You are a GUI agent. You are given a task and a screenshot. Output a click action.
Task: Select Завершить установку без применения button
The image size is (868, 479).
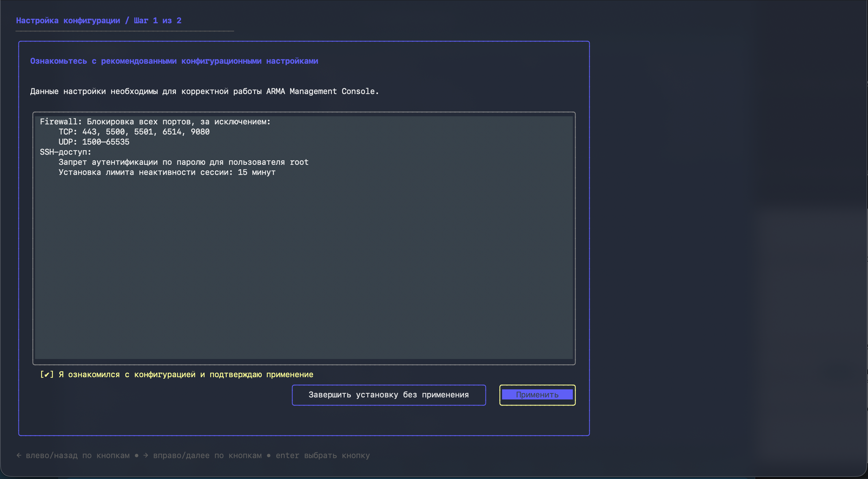[389, 395]
